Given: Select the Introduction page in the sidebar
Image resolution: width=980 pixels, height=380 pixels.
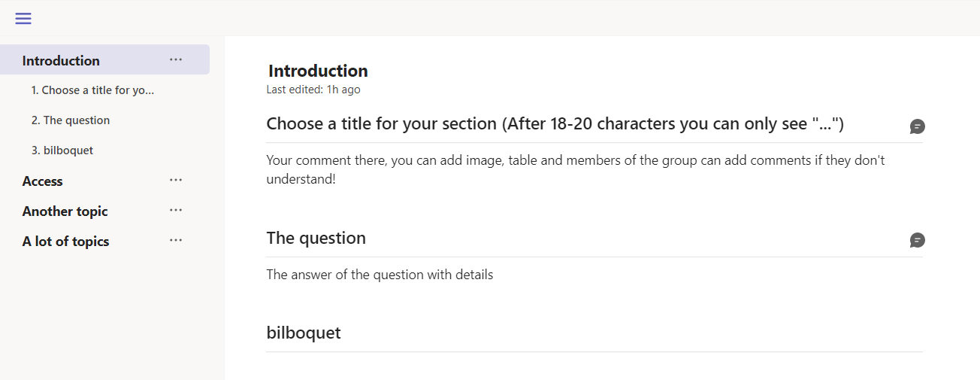Looking at the screenshot, I should click(x=61, y=61).
